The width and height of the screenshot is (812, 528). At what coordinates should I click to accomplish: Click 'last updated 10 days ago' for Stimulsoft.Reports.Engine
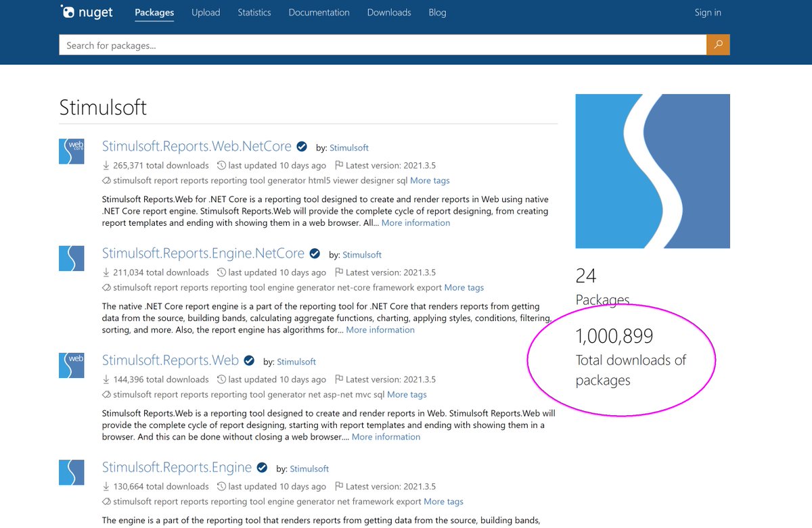pos(277,486)
